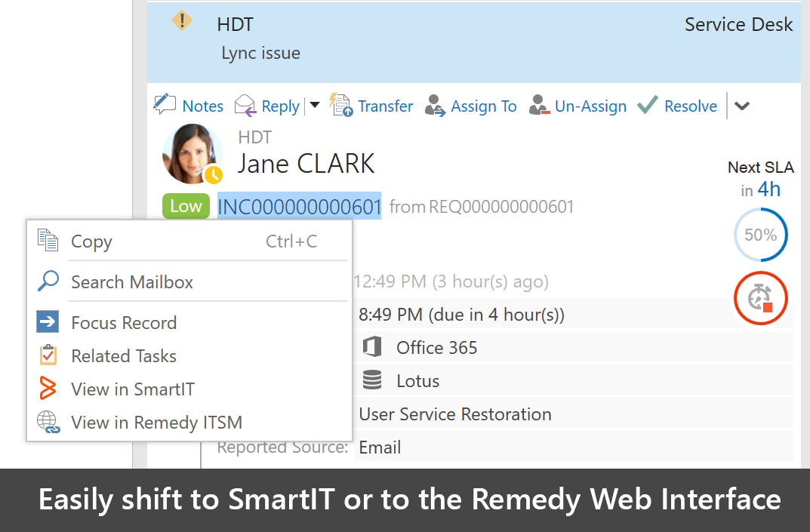This screenshot has width=810, height=532.
Task: Select Copy from the context menu
Action: pos(91,241)
